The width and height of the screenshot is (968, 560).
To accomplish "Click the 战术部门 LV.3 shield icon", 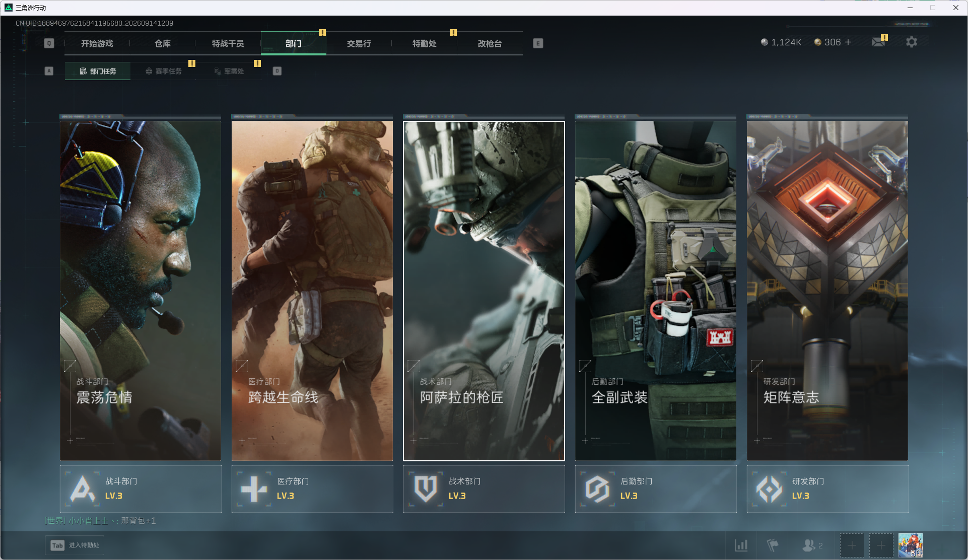I will click(x=426, y=488).
